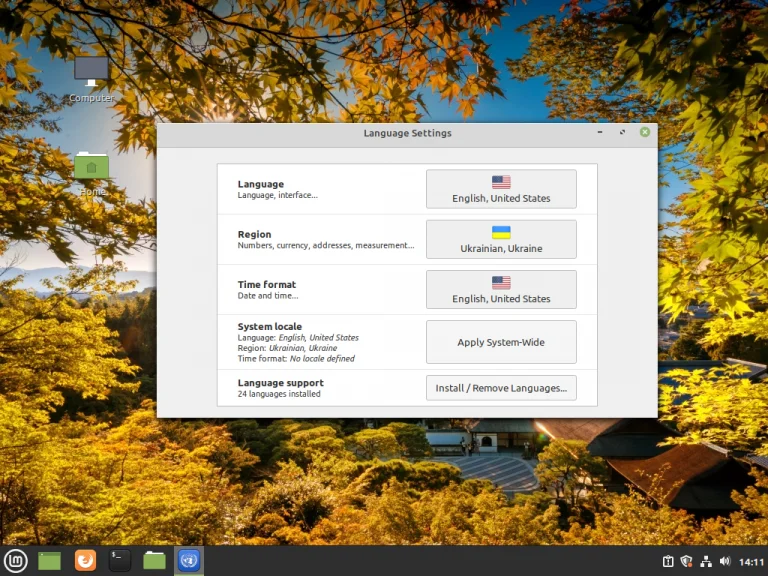The image size is (768, 576).
Task: Open the network connections tray icon
Action: (x=706, y=562)
